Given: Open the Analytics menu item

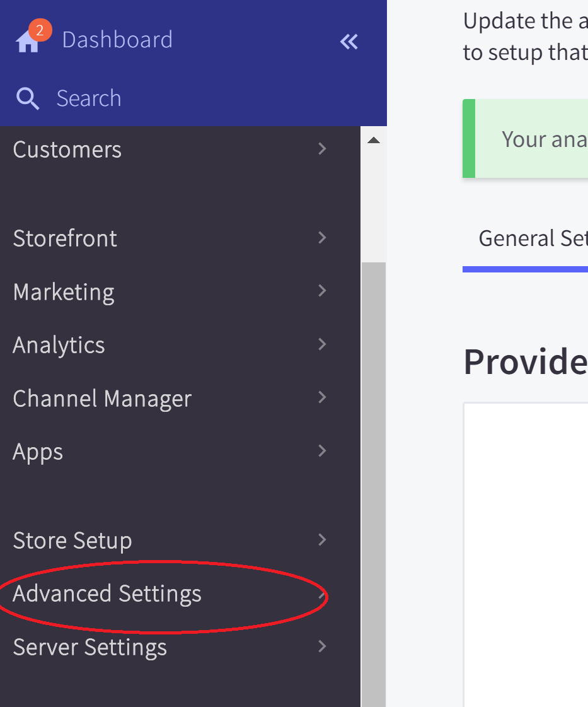Looking at the screenshot, I should [59, 345].
